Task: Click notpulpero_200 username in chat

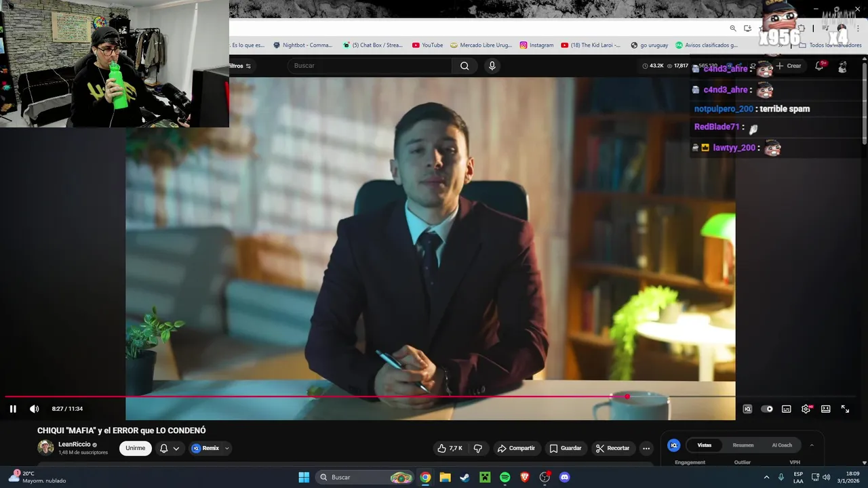Action: click(724, 108)
